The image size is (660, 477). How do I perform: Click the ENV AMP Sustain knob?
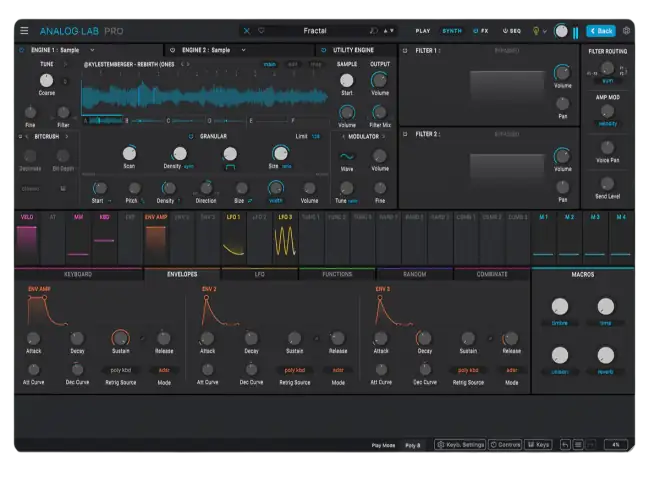coord(120,338)
